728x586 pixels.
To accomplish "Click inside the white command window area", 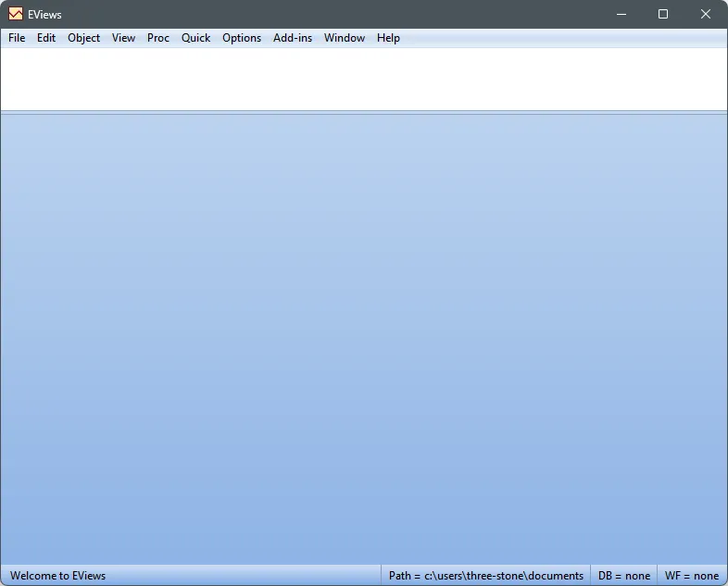I will [364, 79].
